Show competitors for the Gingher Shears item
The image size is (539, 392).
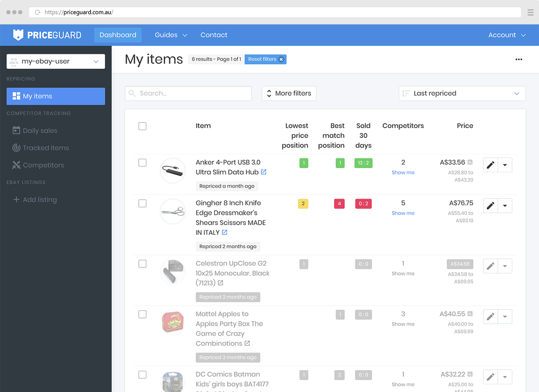tap(403, 213)
